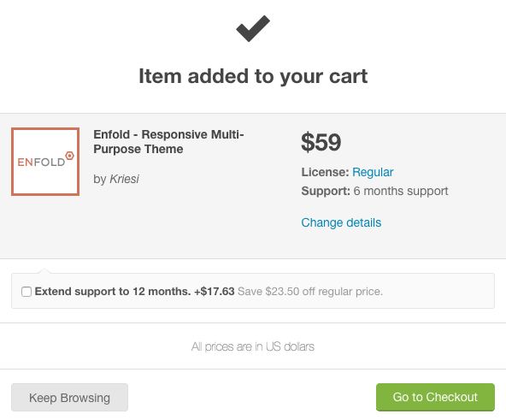Proceed with Go to Checkout button

point(435,397)
